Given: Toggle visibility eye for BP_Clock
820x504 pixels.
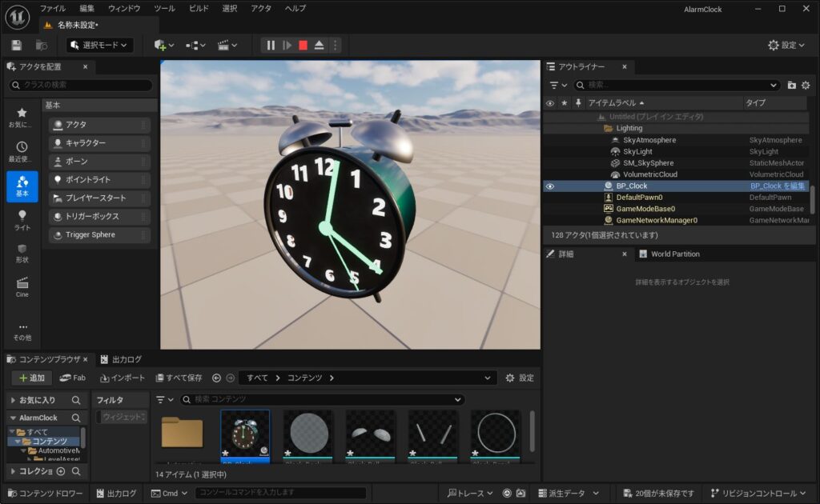Looking at the screenshot, I should (550, 186).
